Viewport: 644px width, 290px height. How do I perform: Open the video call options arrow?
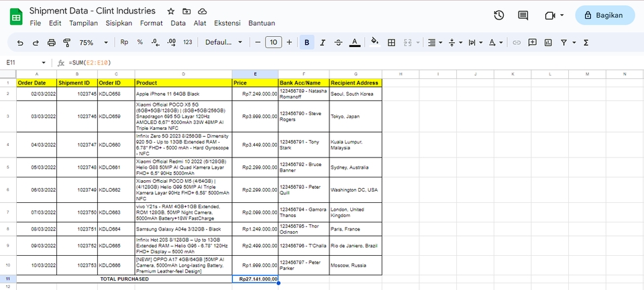(562, 15)
